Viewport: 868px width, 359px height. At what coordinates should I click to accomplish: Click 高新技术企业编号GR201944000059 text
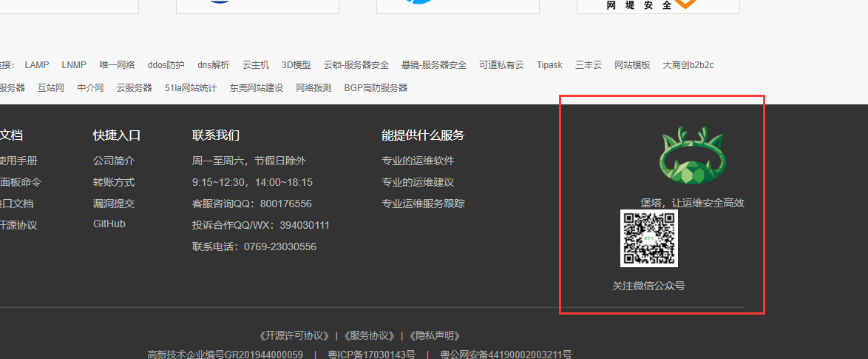pos(226,355)
